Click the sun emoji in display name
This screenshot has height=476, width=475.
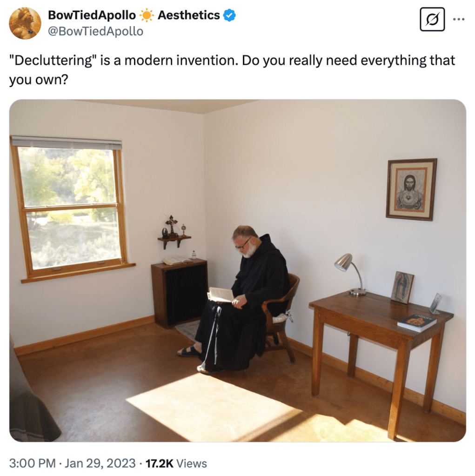point(147,15)
